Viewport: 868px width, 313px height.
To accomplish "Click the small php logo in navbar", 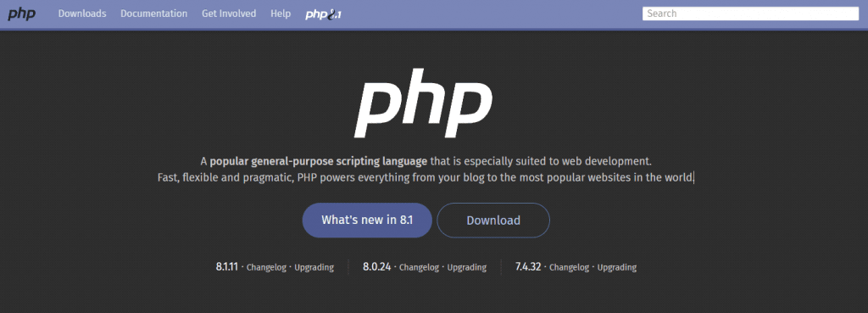I will point(21,14).
